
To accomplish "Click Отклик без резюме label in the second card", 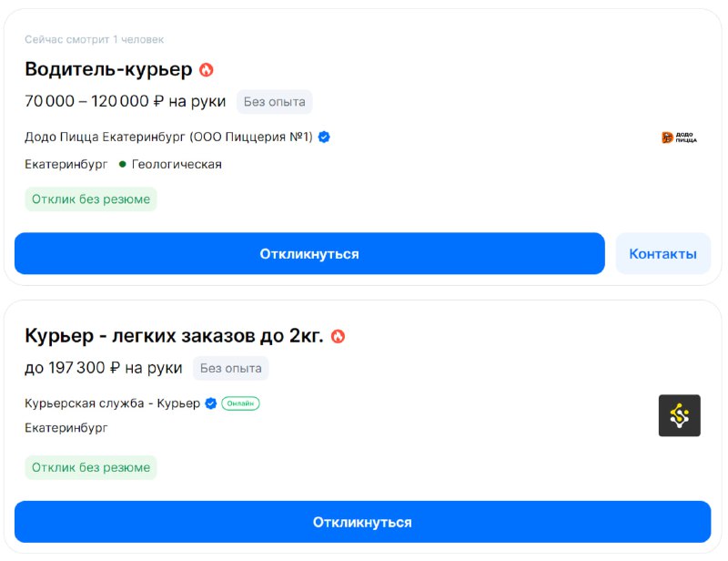I will click(x=91, y=467).
